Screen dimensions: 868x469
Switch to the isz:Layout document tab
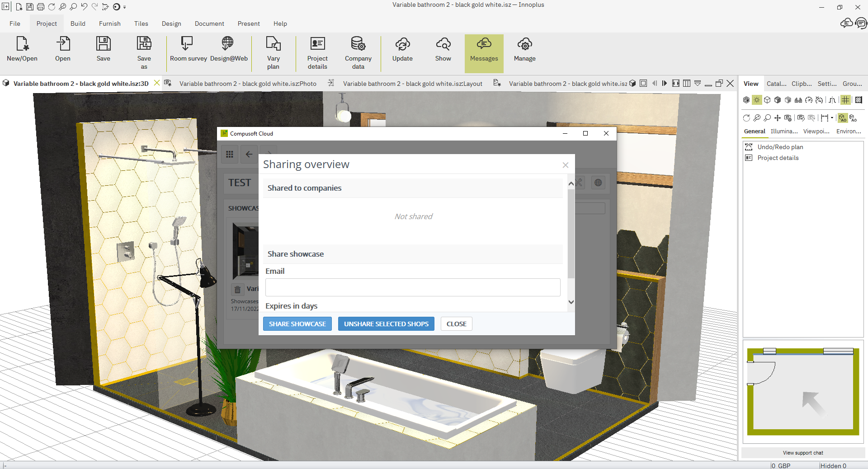click(x=412, y=84)
